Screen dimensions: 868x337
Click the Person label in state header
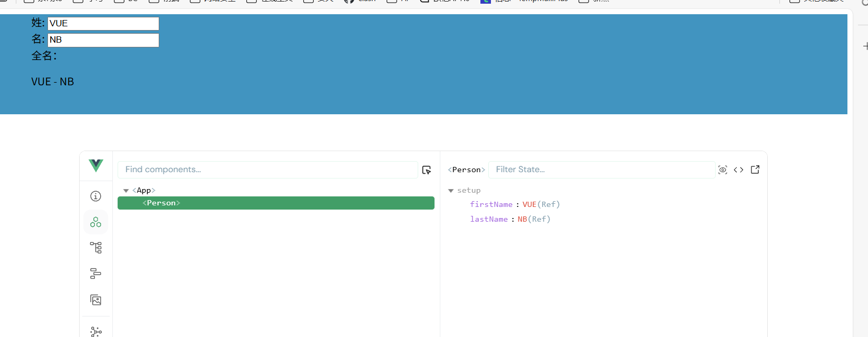(x=467, y=170)
